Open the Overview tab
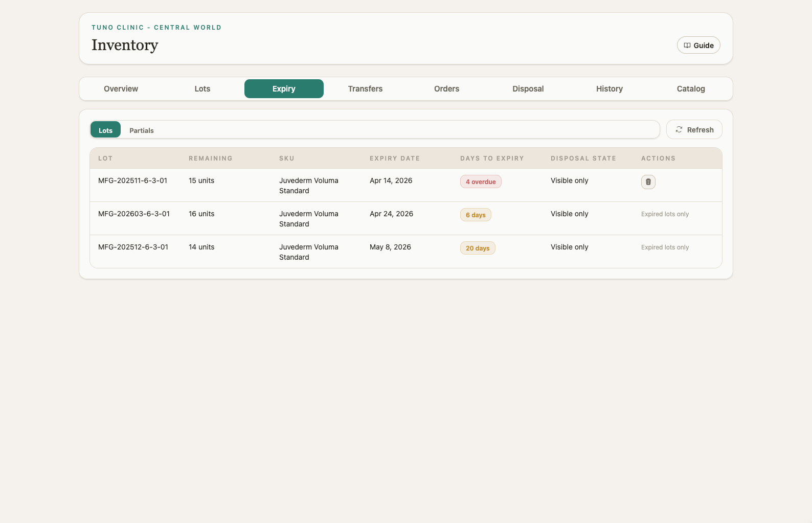The height and width of the screenshot is (523, 812). click(121, 89)
